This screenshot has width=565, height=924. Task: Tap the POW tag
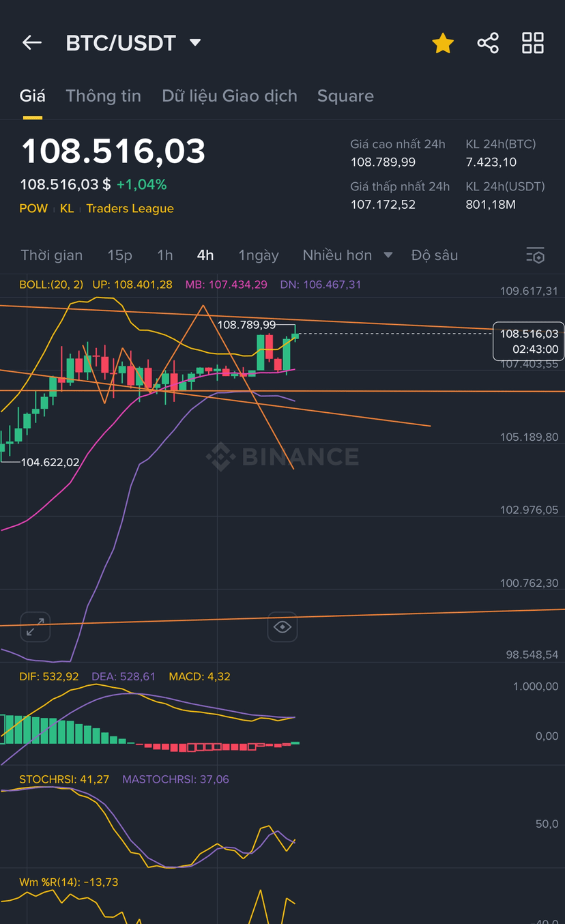34,209
